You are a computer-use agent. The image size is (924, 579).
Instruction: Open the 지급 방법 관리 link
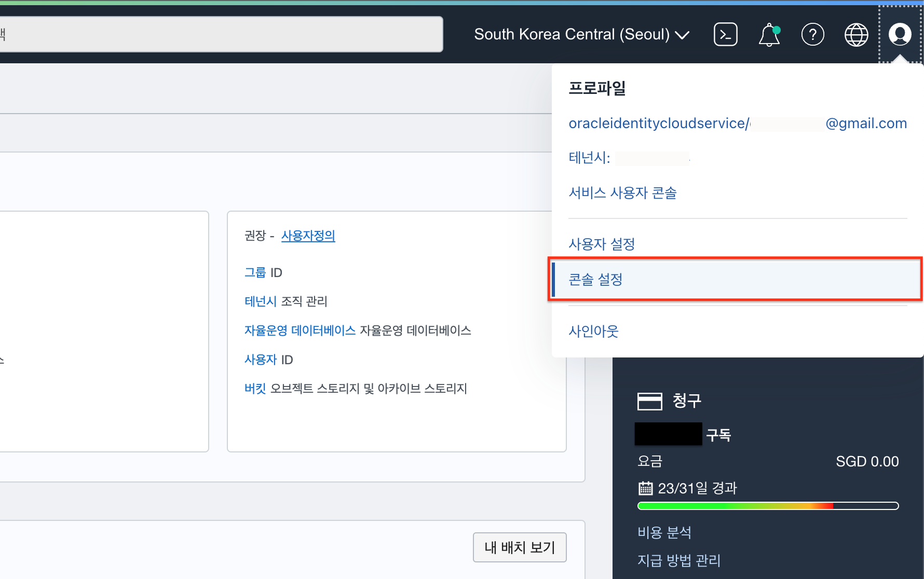point(679,560)
